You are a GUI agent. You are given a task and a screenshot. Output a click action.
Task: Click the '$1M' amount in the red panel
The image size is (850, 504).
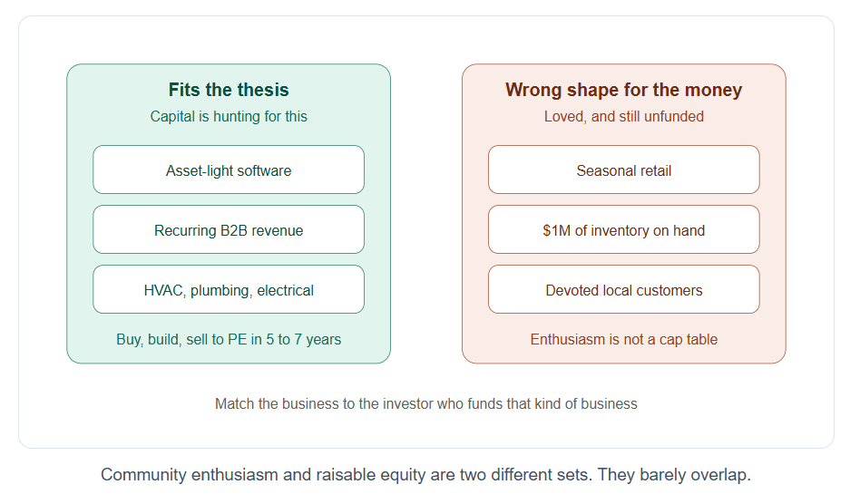[x=556, y=230]
